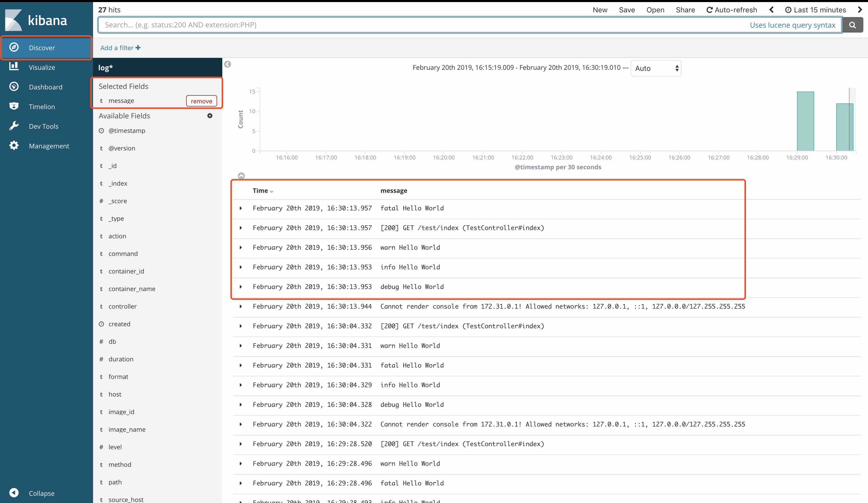The width and height of the screenshot is (868, 503).
Task: Open the Discover compass icon
Action: (14, 47)
